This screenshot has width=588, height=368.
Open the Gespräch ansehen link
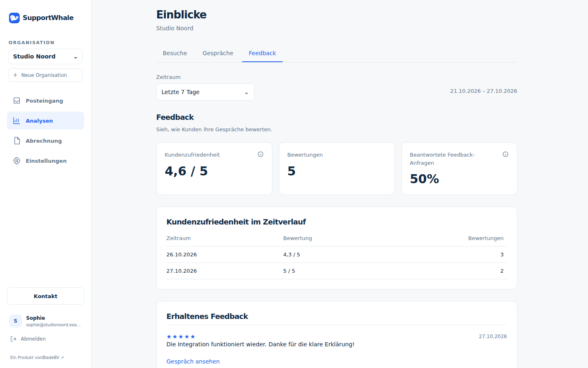click(193, 361)
